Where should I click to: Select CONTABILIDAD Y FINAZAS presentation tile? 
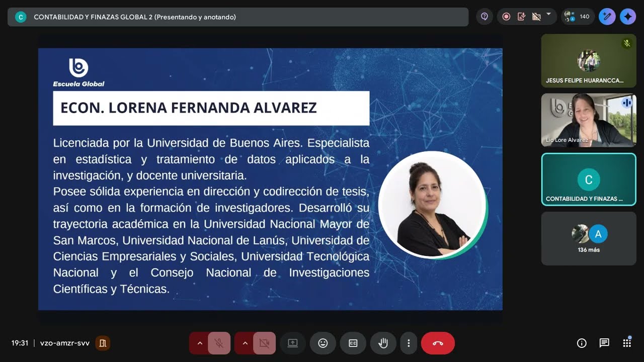click(x=589, y=179)
